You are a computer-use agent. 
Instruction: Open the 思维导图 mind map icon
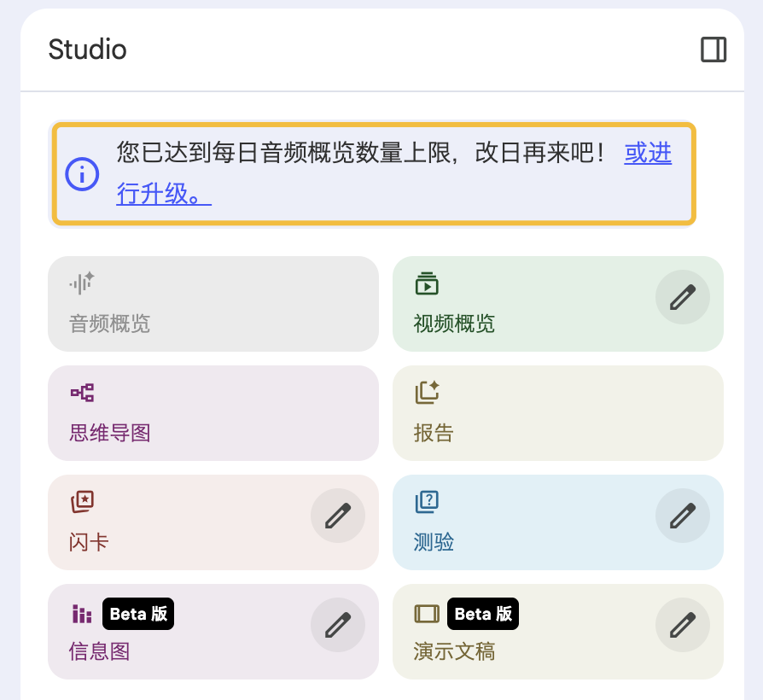pyautogui.click(x=81, y=392)
